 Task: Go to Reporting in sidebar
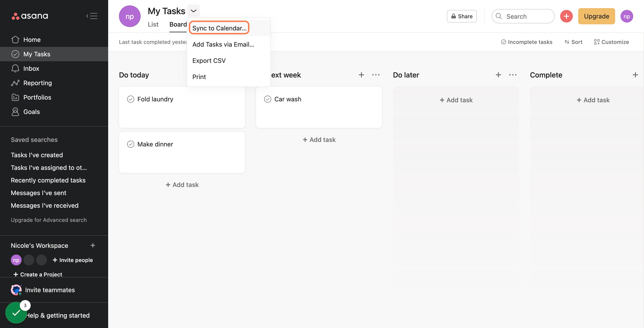[54, 83]
